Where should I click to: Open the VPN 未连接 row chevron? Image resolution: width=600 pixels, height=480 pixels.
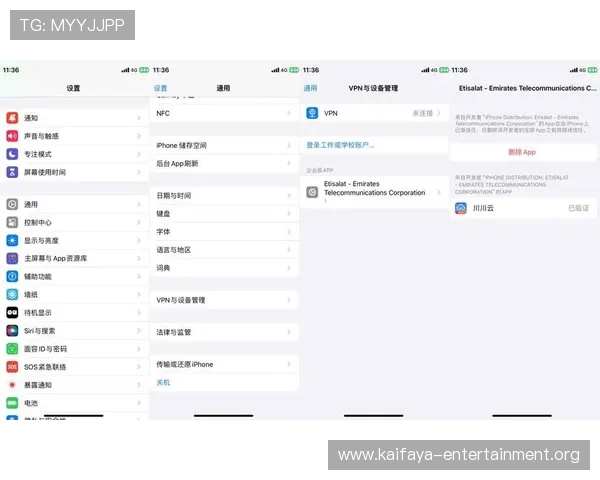pos(439,113)
